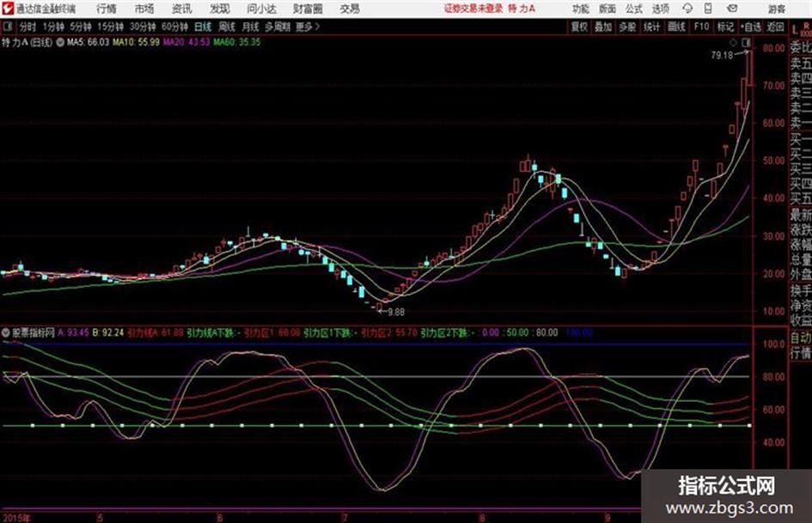This screenshot has height=523, width=812.
Task: Toggle the left panel icon beside 分时
Action: coord(8,27)
